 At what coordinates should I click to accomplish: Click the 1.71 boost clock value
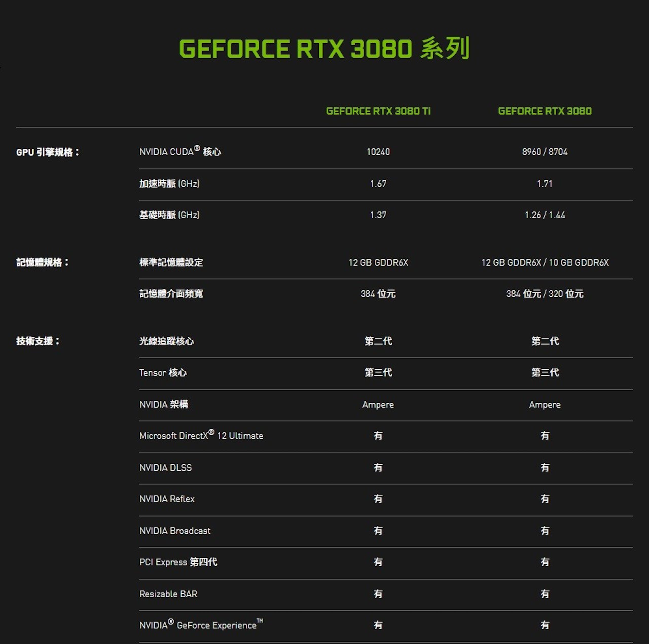coord(545,184)
